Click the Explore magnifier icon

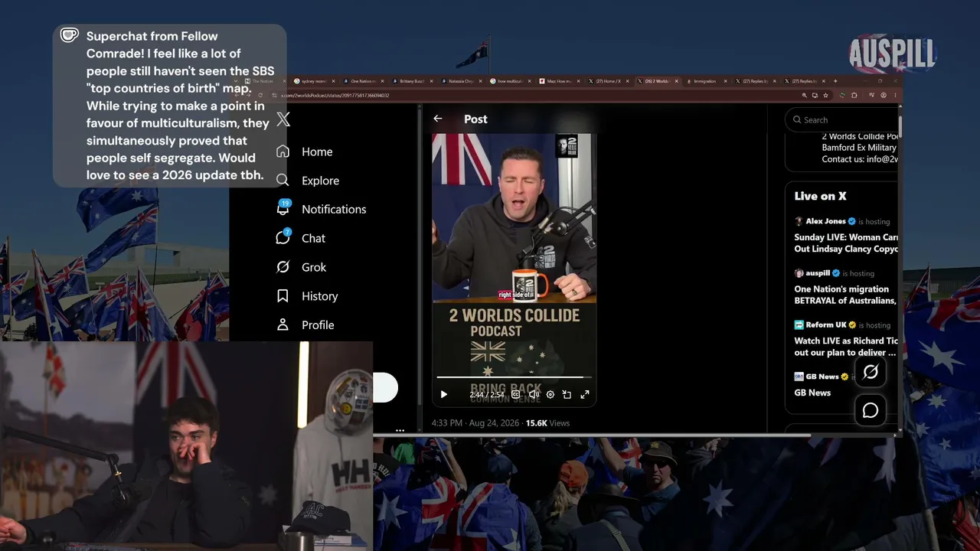coord(283,181)
